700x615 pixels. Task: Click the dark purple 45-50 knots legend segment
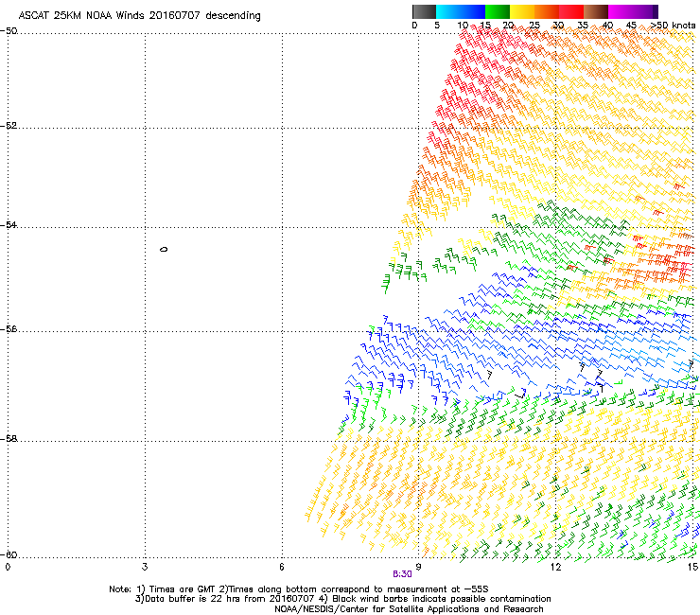coord(645,11)
